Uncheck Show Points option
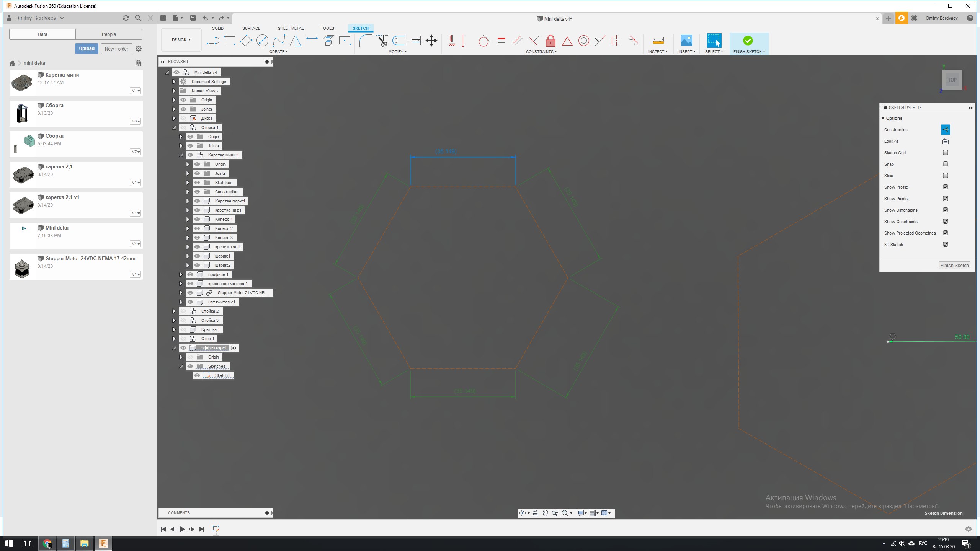The width and height of the screenshot is (980, 551). [946, 199]
